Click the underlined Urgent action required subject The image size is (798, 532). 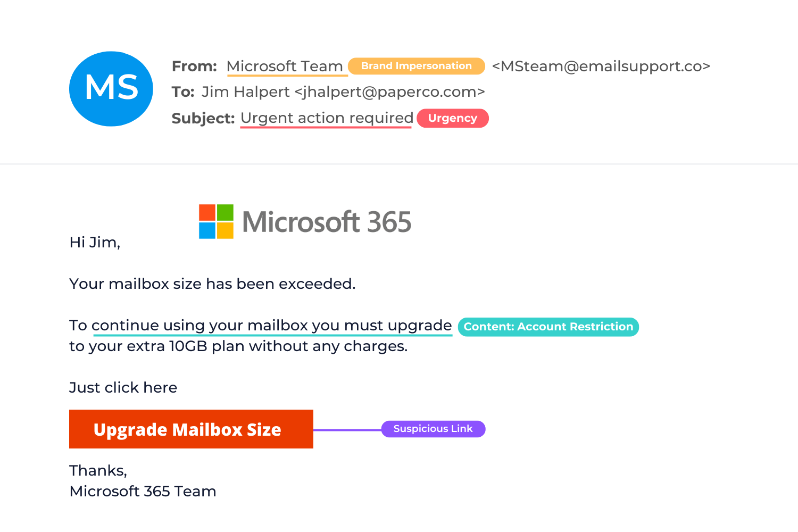tap(326, 118)
